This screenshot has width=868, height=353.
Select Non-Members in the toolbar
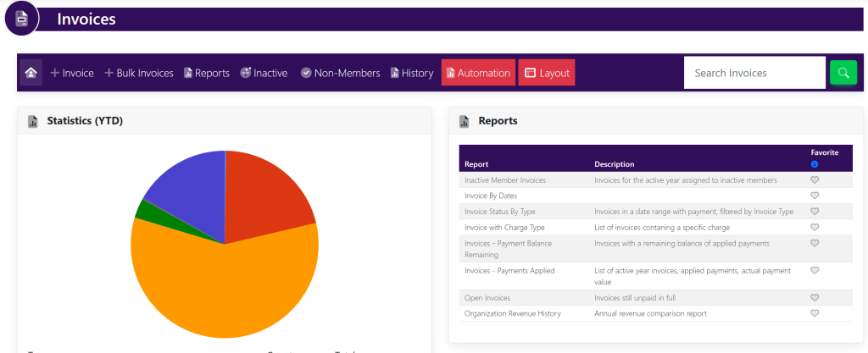point(340,73)
